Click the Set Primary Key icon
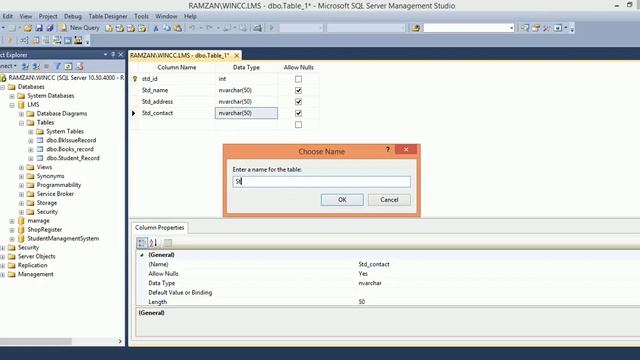The width and height of the screenshot is (640, 360). pyautogui.click(x=9, y=40)
